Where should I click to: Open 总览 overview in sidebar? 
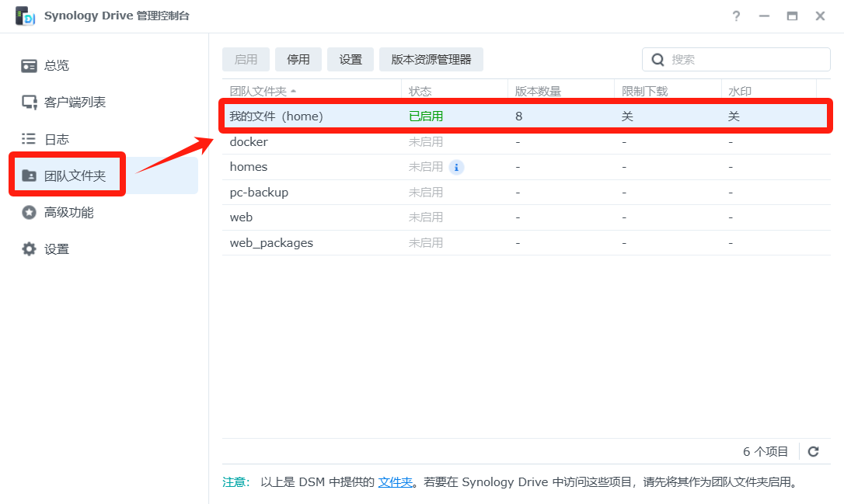point(56,65)
